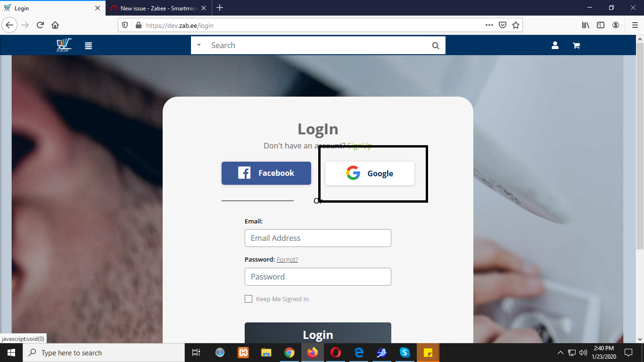Open the site hamburger menu icon

pos(88,46)
